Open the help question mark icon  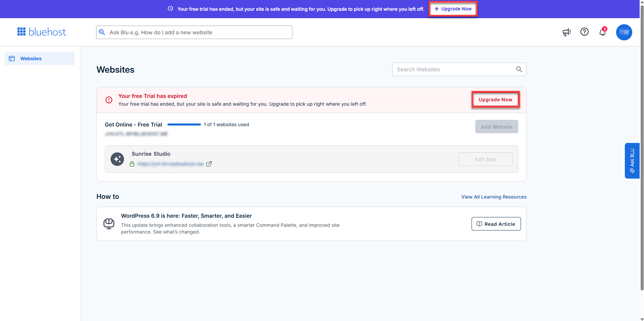[x=585, y=32]
